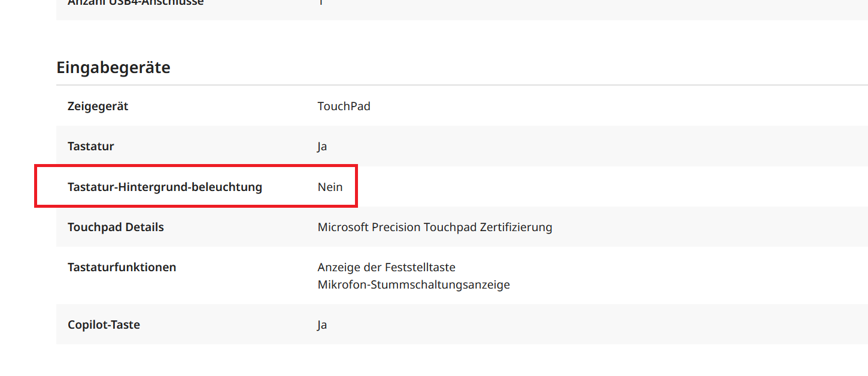Click the Ja value beside Copilot-Taste
Screen dimensions: 868x376
point(322,325)
